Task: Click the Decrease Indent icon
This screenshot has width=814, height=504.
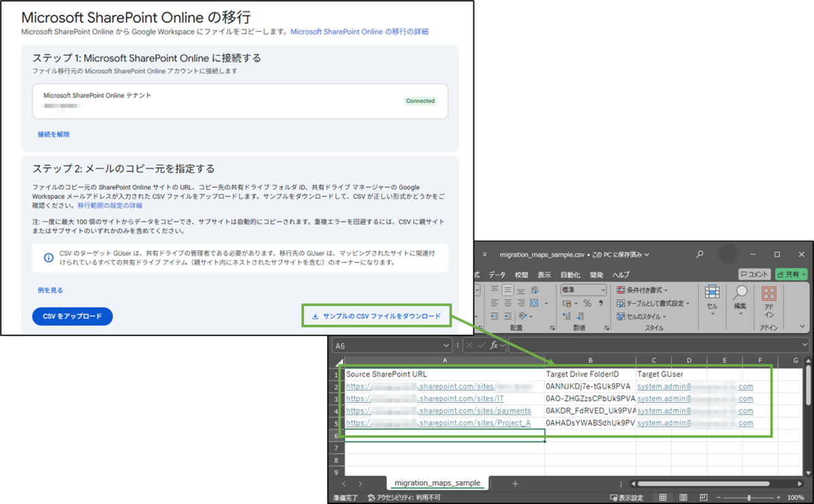Action: [x=495, y=316]
